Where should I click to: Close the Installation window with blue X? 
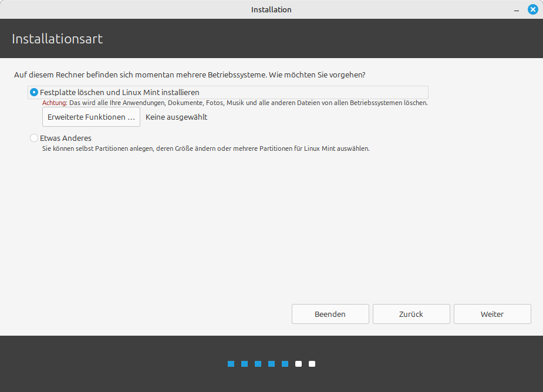[x=532, y=9]
